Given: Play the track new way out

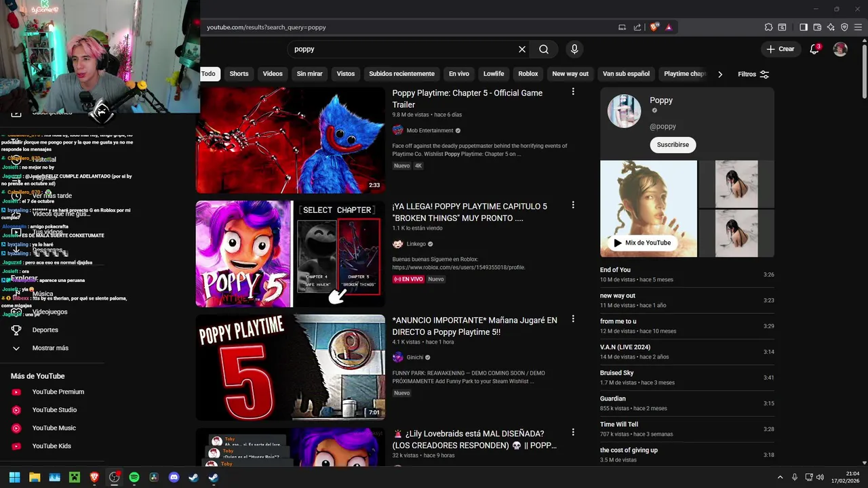Looking at the screenshot, I should [x=687, y=300].
